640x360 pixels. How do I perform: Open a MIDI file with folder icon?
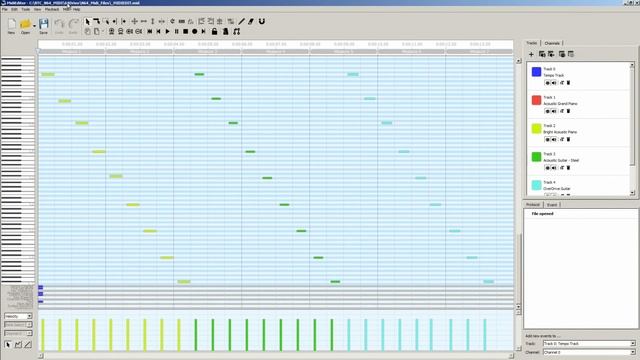point(25,26)
